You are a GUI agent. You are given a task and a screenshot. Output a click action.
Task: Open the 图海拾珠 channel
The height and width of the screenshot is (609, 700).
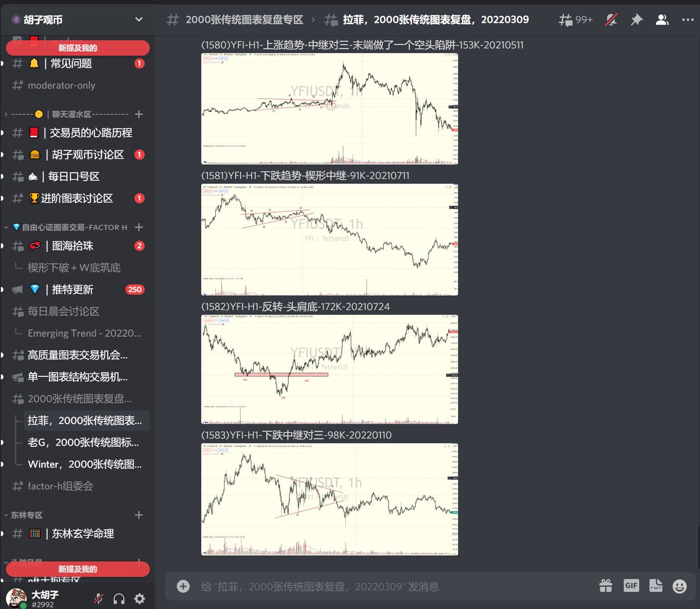pyautogui.click(x=78, y=246)
